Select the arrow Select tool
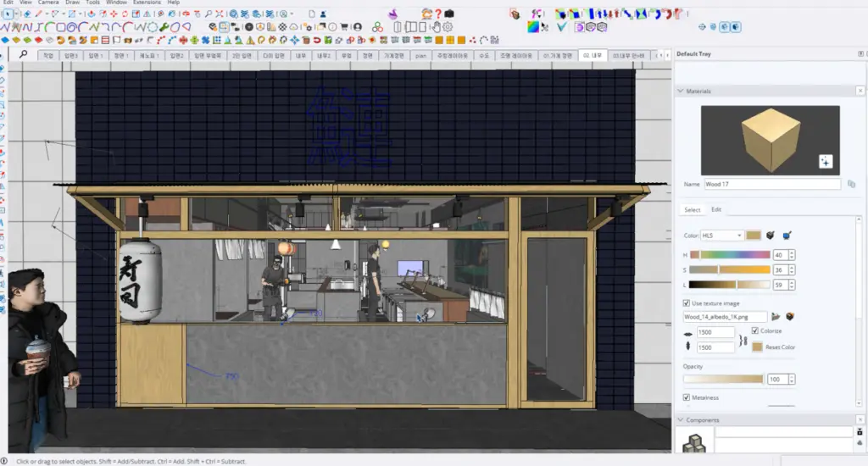Image resolution: width=868 pixels, height=466 pixels. [x=8, y=14]
